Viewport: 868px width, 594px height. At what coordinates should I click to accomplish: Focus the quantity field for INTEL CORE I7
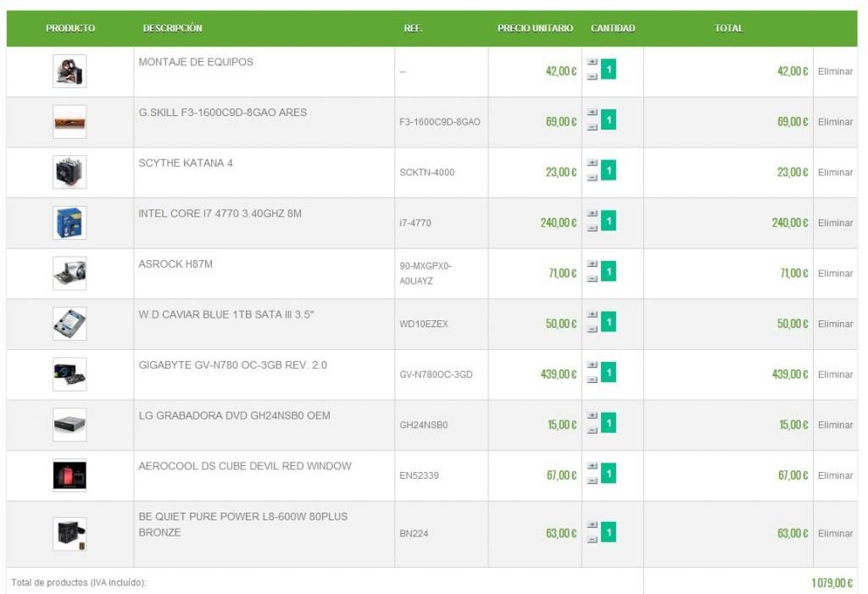(x=609, y=221)
